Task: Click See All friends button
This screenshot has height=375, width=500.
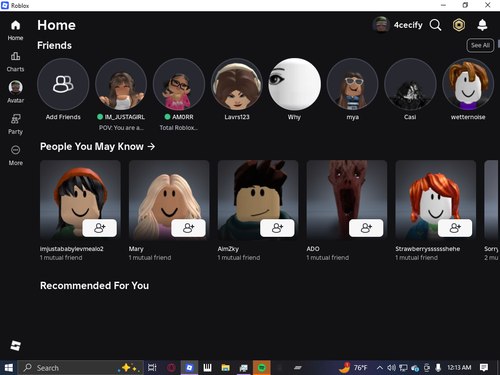Action: coord(480,45)
